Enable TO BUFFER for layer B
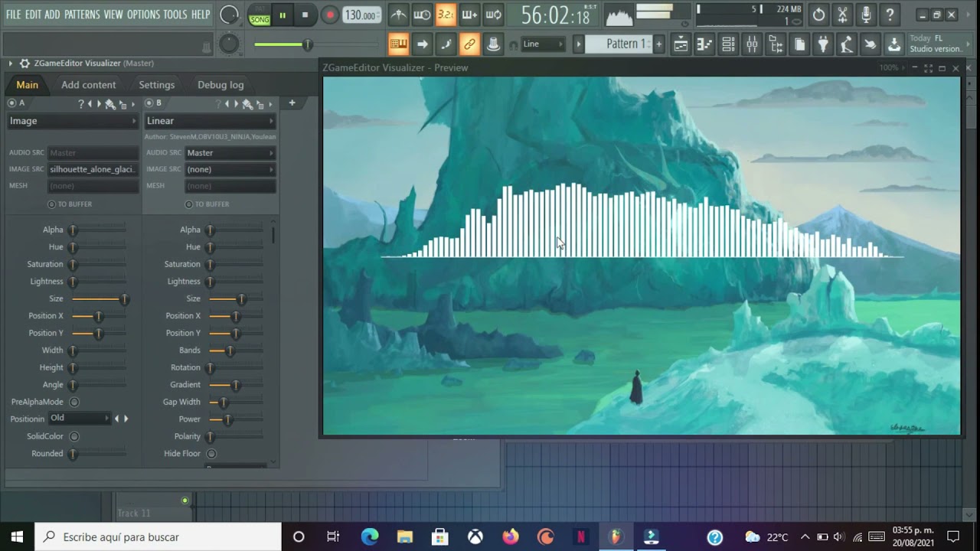 click(188, 204)
